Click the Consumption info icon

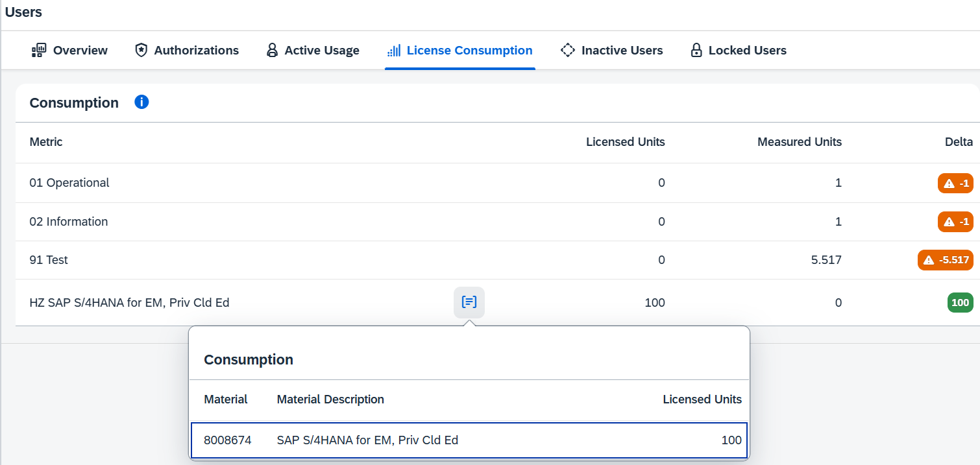(x=141, y=102)
